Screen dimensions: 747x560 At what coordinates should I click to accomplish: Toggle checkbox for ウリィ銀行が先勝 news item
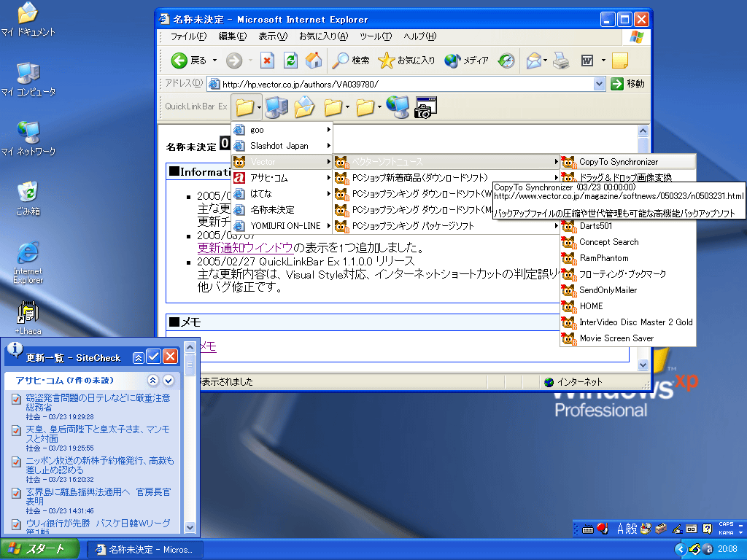point(16,525)
